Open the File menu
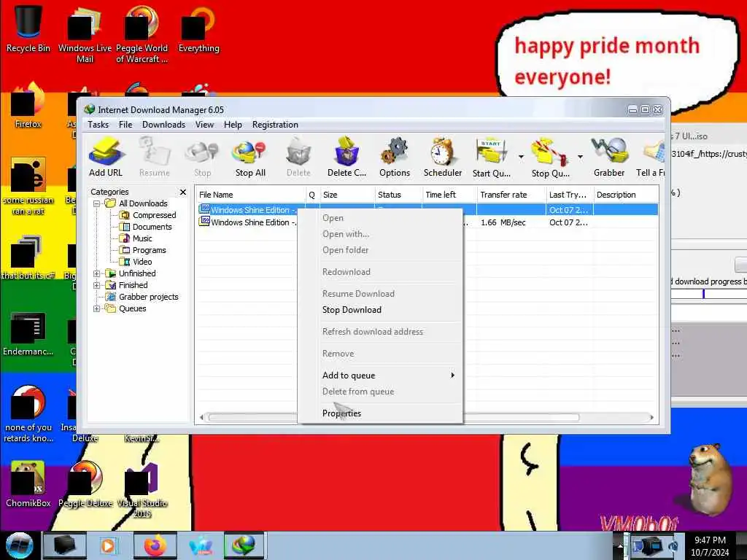Image resolution: width=747 pixels, height=560 pixels. click(125, 125)
